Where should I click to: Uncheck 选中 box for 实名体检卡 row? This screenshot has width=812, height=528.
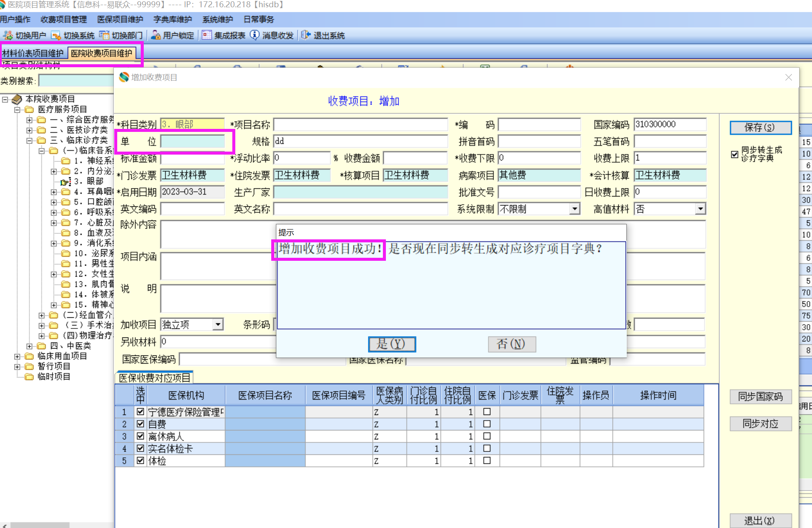(x=140, y=448)
